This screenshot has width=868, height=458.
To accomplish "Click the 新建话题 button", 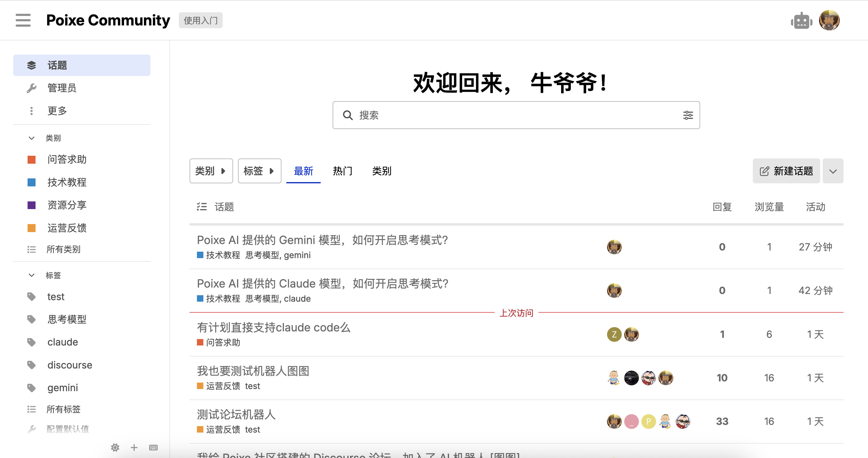I will pos(786,171).
